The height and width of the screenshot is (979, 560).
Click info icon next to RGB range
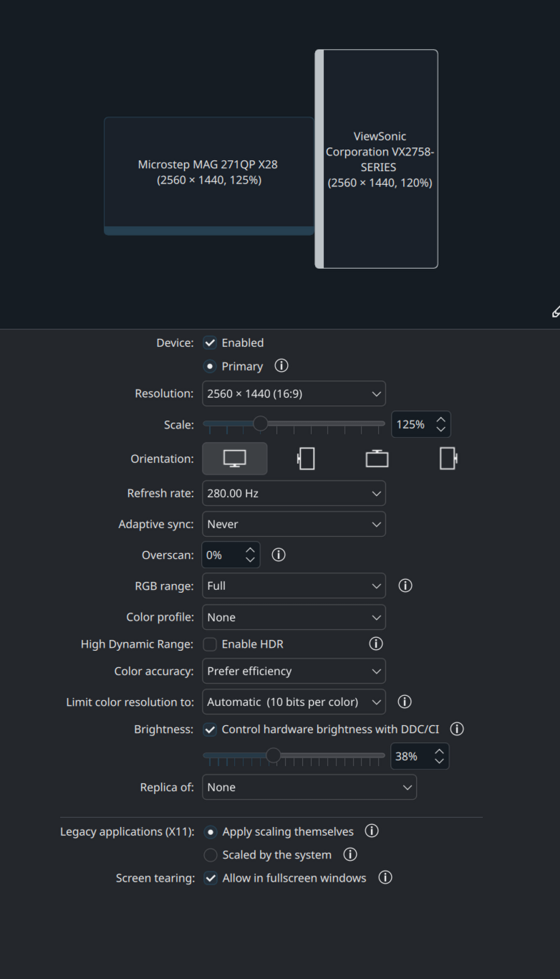405,586
